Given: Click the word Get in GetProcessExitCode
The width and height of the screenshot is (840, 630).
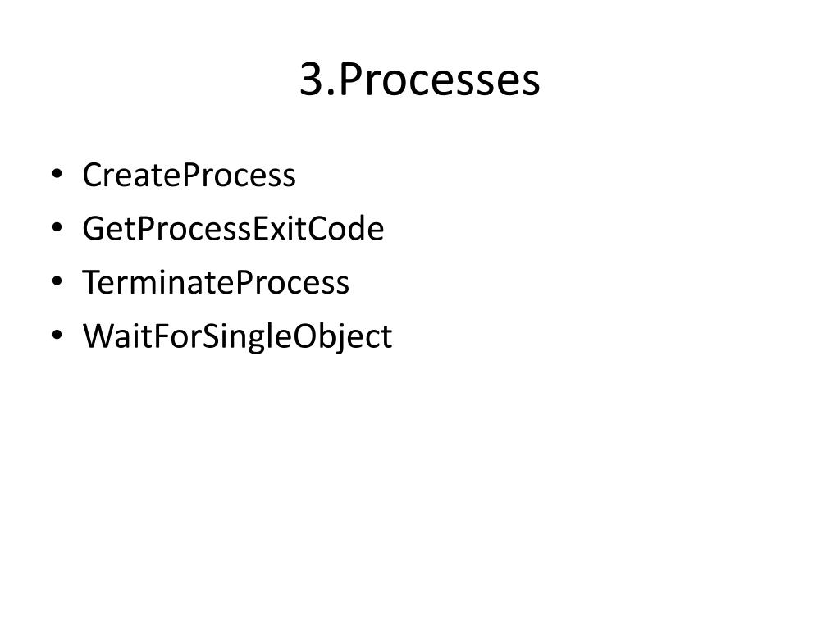Looking at the screenshot, I should click(109, 228).
